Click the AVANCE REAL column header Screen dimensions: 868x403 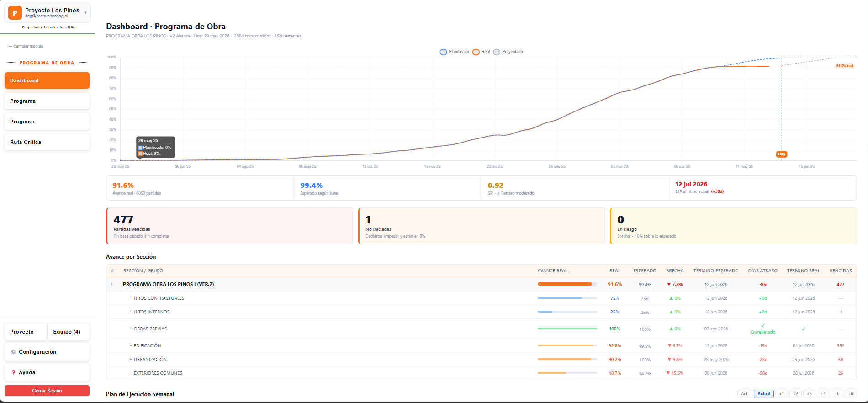pyautogui.click(x=552, y=271)
